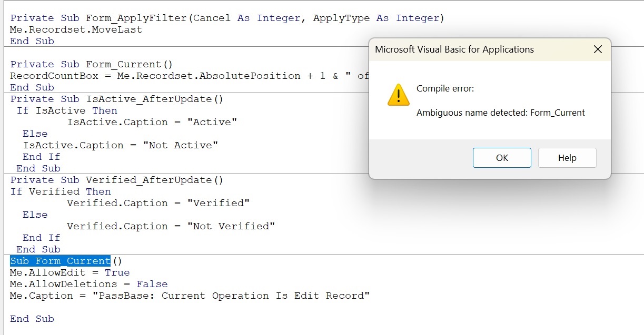The width and height of the screenshot is (644, 335).
Task: Click the highlighted 'Sub Form_Current' text
Action: click(x=60, y=261)
